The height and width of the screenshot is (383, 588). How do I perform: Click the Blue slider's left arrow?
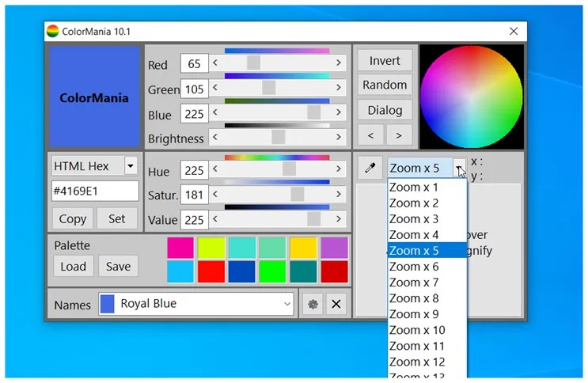[x=215, y=112]
